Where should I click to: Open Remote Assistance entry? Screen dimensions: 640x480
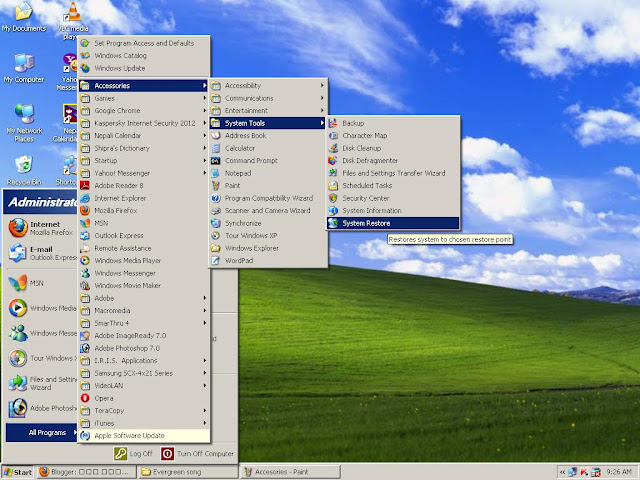(x=144, y=248)
